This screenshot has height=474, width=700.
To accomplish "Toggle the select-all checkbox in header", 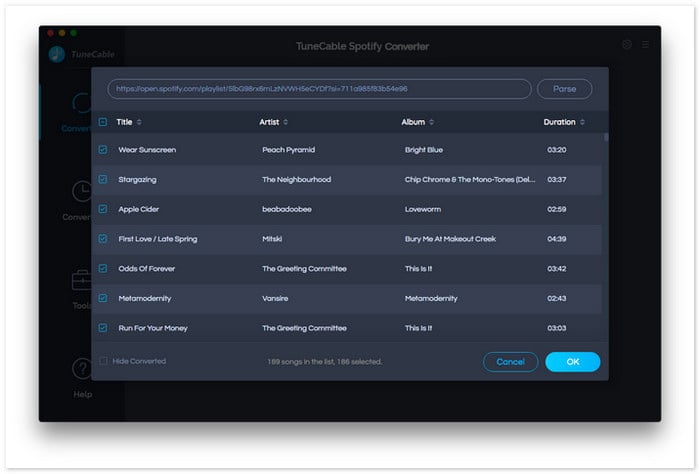I will pos(103,122).
